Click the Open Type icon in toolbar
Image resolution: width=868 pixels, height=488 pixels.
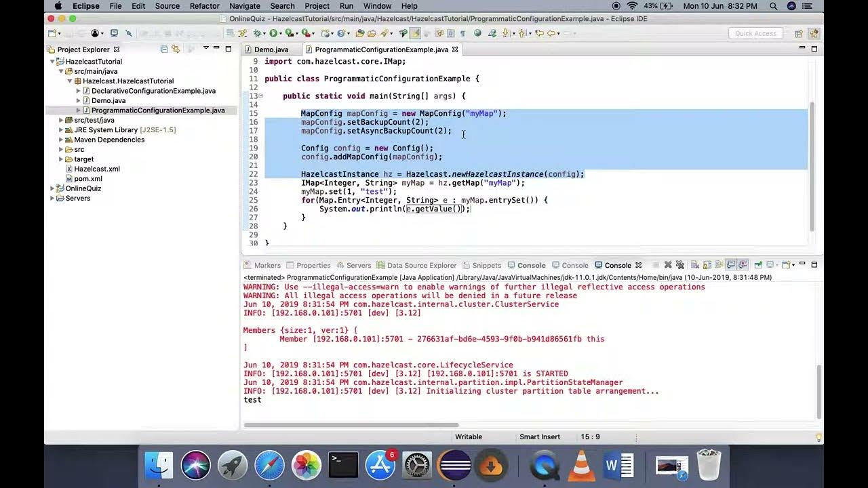(359, 33)
